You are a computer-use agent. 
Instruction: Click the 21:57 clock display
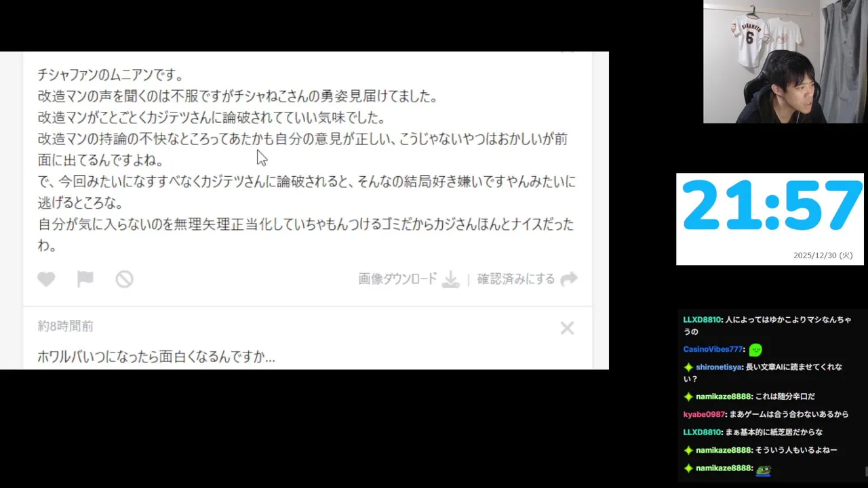coord(772,206)
